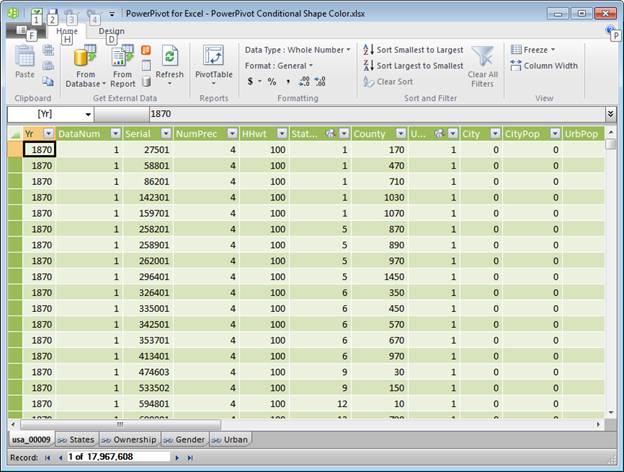Sort Largest to Smallest

412,65
